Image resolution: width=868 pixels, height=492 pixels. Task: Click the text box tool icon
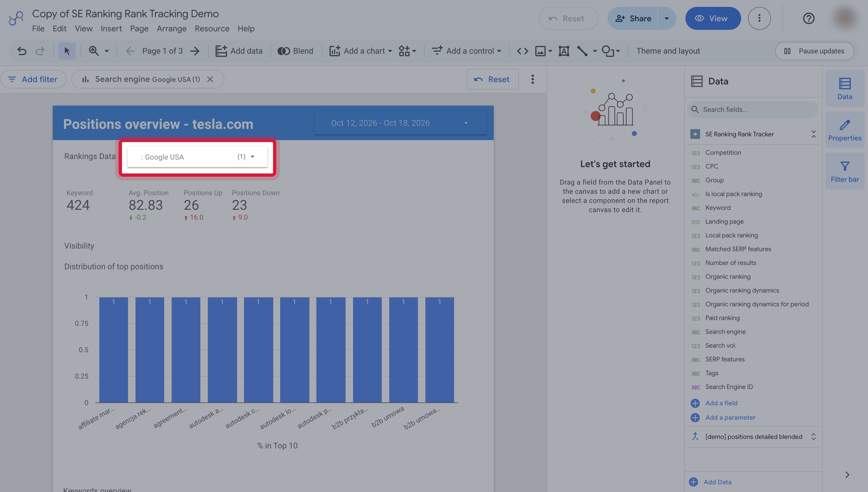coord(564,51)
